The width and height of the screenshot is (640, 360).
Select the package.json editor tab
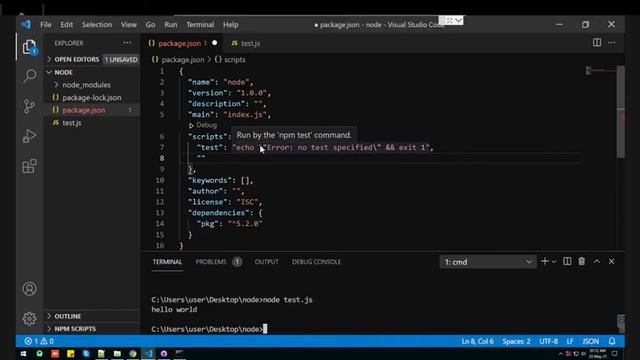click(x=183, y=43)
